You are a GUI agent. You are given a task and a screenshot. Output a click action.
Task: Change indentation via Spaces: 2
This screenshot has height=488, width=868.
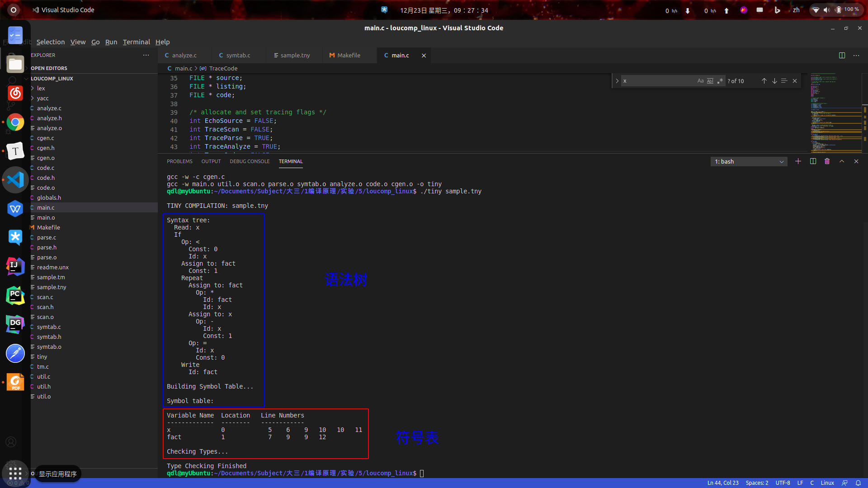tap(757, 483)
